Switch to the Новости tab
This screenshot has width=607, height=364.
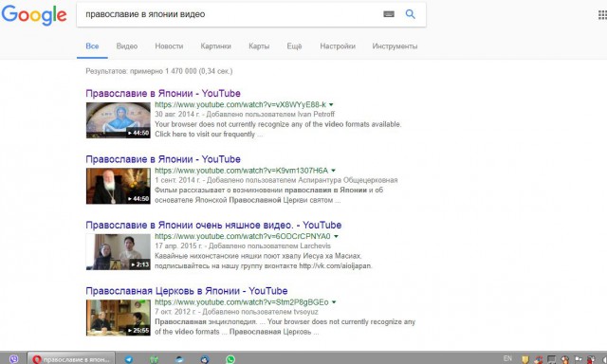tap(169, 46)
